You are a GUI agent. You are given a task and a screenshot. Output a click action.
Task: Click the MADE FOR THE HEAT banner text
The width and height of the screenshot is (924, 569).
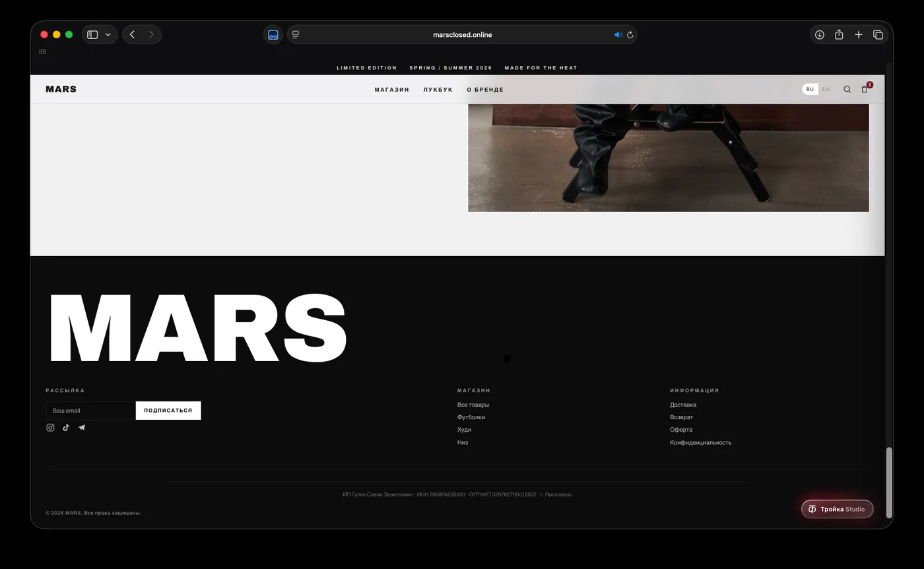coord(541,68)
